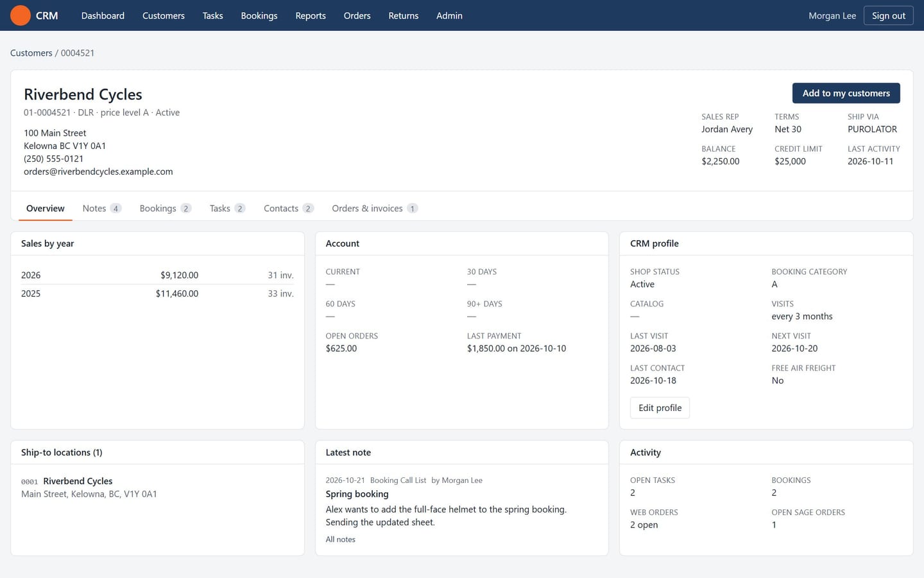Click the last contact date 2026-10-18

[x=653, y=380]
